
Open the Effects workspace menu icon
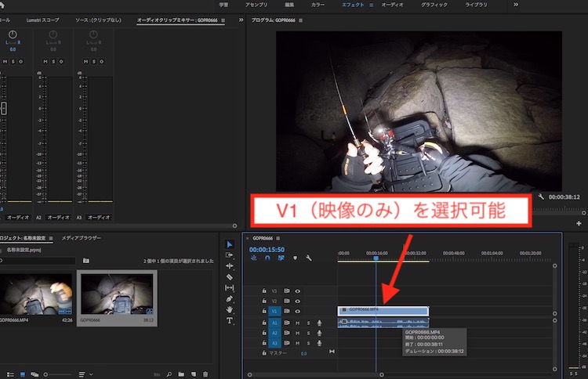pyautogui.click(x=372, y=5)
